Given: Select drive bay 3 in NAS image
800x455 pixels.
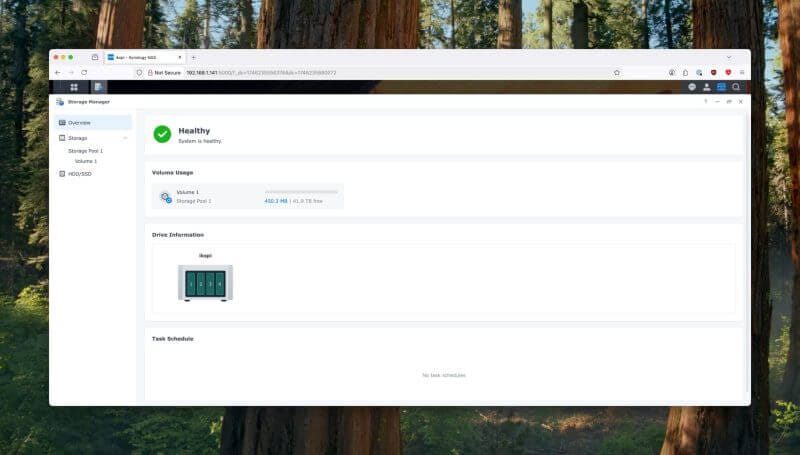Looking at the screenshot, I should (210, 284).
